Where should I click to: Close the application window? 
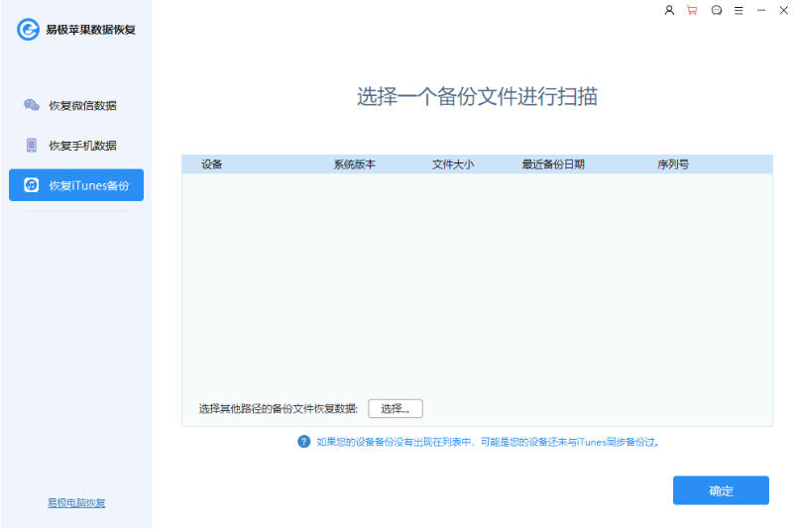pyautogui.click(x=784, y=10)
